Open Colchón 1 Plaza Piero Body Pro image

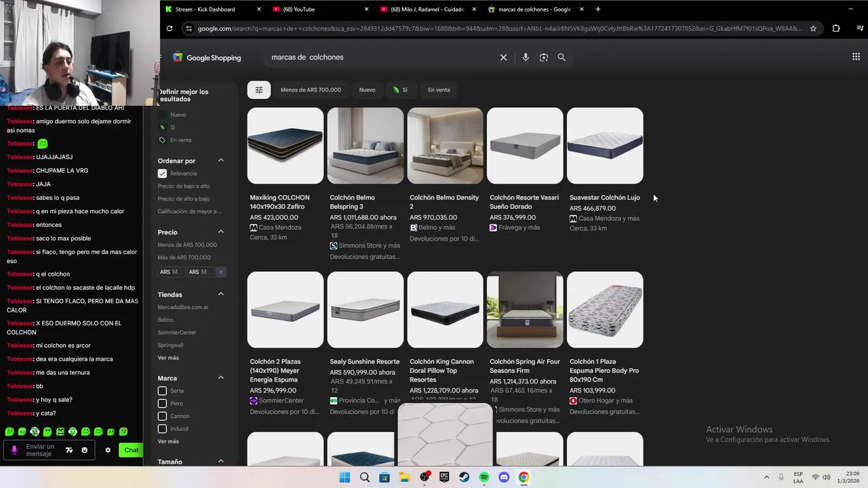[605, 310]
